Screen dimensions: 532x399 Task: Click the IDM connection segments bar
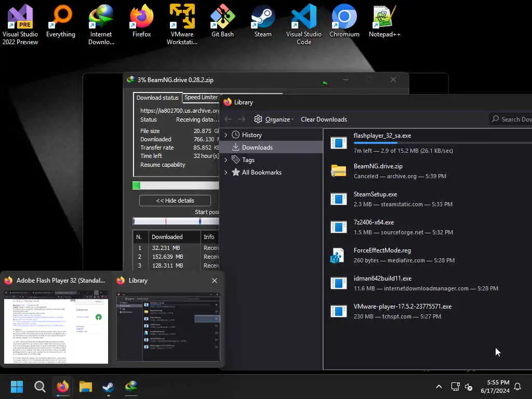pos(176,221)
